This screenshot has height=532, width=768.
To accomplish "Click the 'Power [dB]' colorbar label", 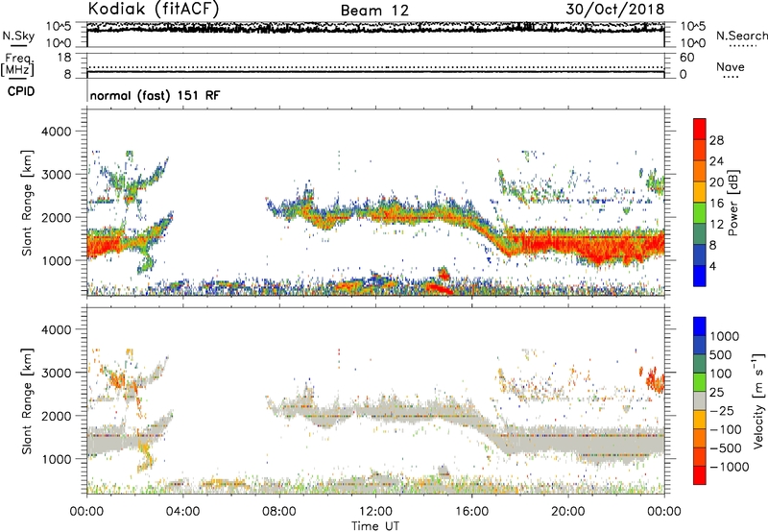I will point(733,203).
